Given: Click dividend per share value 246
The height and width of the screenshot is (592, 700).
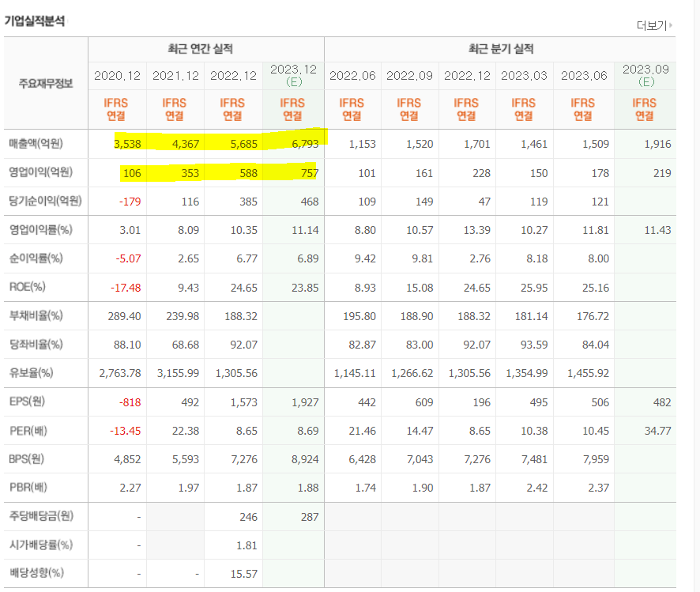Looking at the screenshot, I should (x=248, y=517).
